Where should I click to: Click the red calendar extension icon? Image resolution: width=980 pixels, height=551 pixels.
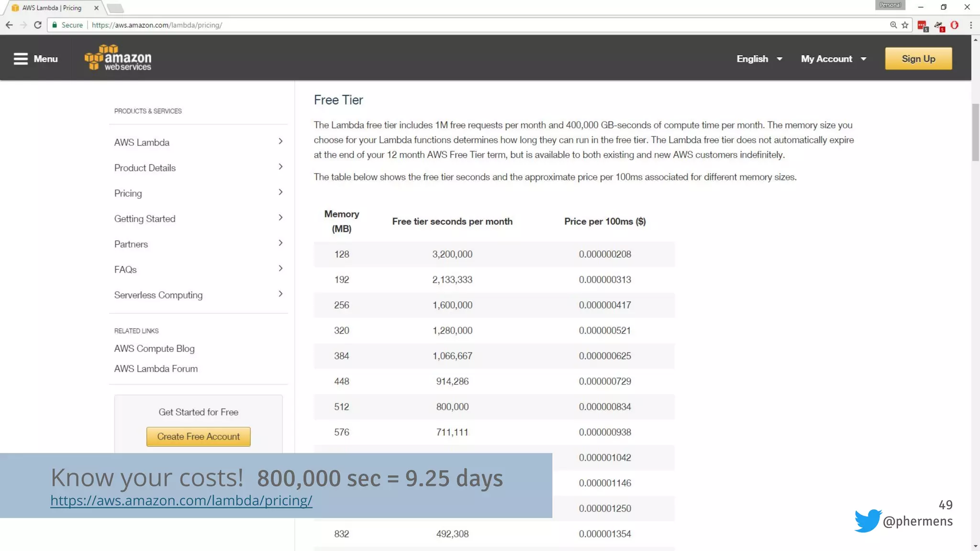coord(923,26)
